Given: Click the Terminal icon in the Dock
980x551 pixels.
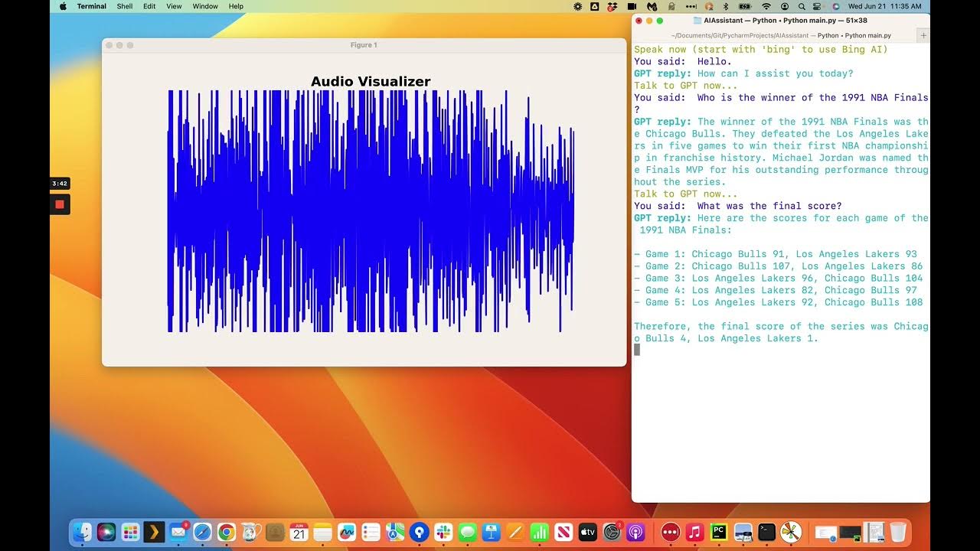Looking at the screenshot, I should click(x=767, y=532).
